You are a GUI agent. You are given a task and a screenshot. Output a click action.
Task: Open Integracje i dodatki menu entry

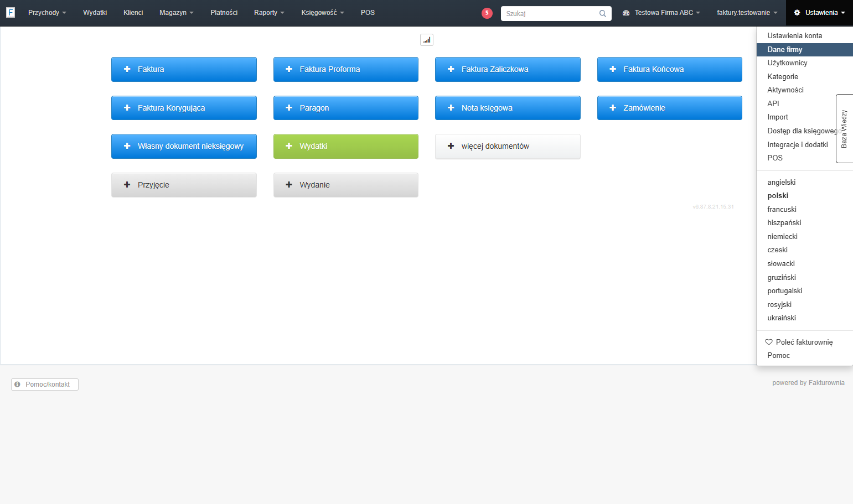point(798,144)
